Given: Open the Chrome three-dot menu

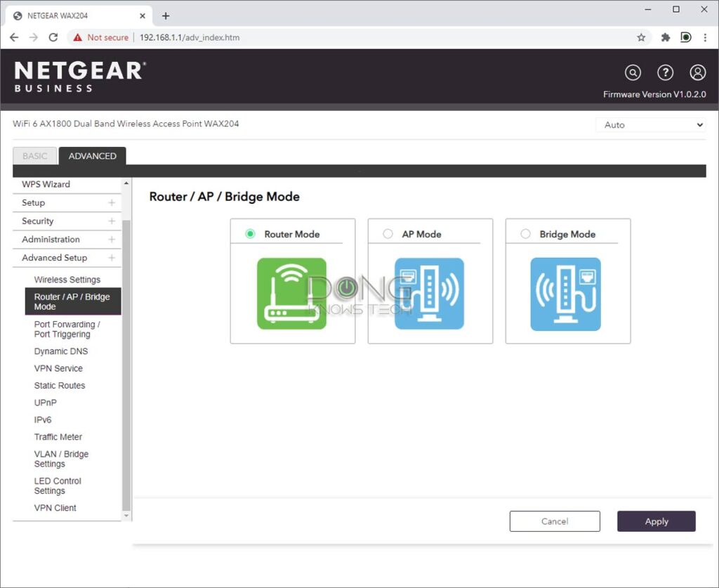Looking at the screenshot, I should tap(705, 38).
